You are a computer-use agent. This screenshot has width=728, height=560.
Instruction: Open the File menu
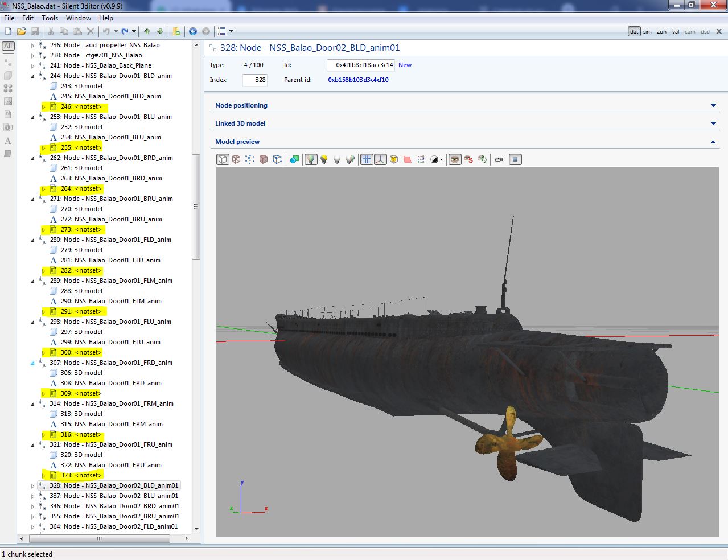click(x=9, y=18)
